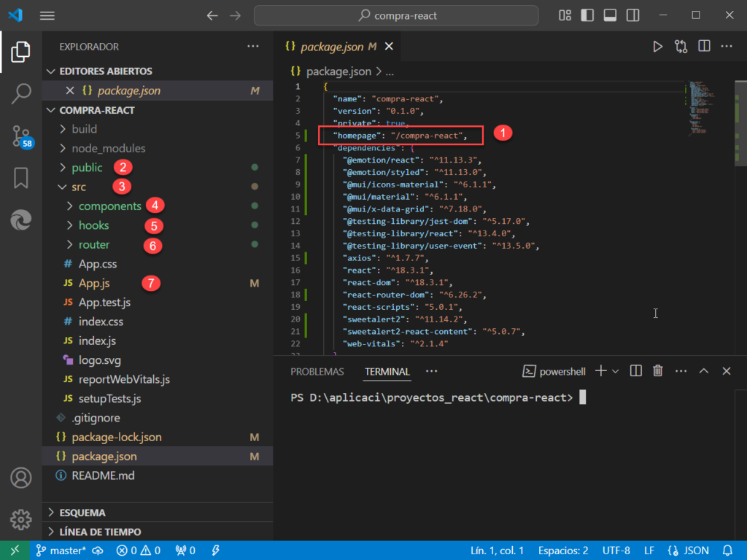Open the Search view in the Activity Bar
The height and width of the screenshot is (560, 747).
click(x=20, y=93)
